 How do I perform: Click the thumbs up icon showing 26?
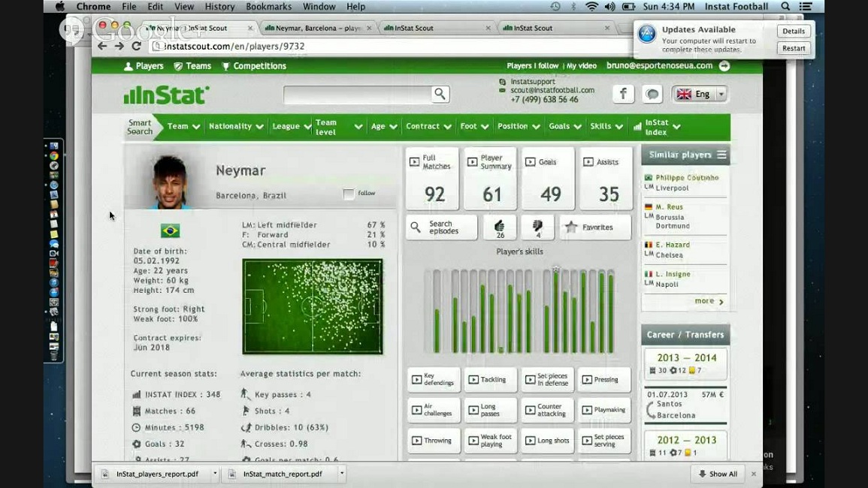[500, 227]
